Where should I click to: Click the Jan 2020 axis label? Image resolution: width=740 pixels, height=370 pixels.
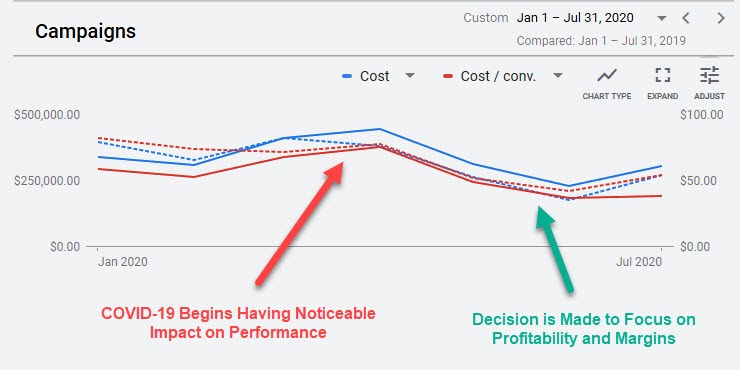[123, 262]
